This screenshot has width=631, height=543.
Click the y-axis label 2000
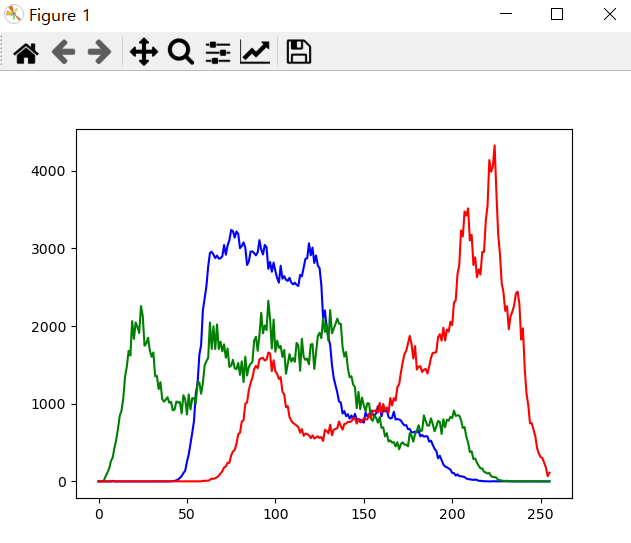pyautogui.click(x=48, y=326)
